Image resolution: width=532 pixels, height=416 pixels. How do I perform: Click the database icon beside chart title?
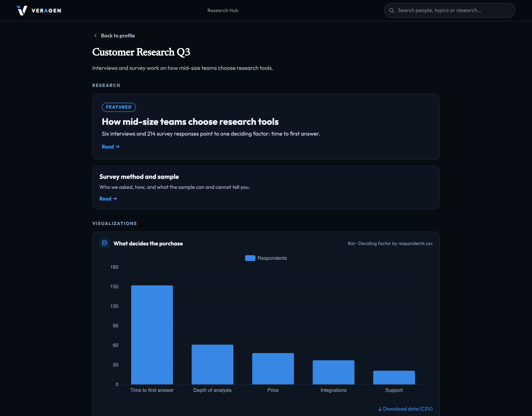tap(105, 243)
